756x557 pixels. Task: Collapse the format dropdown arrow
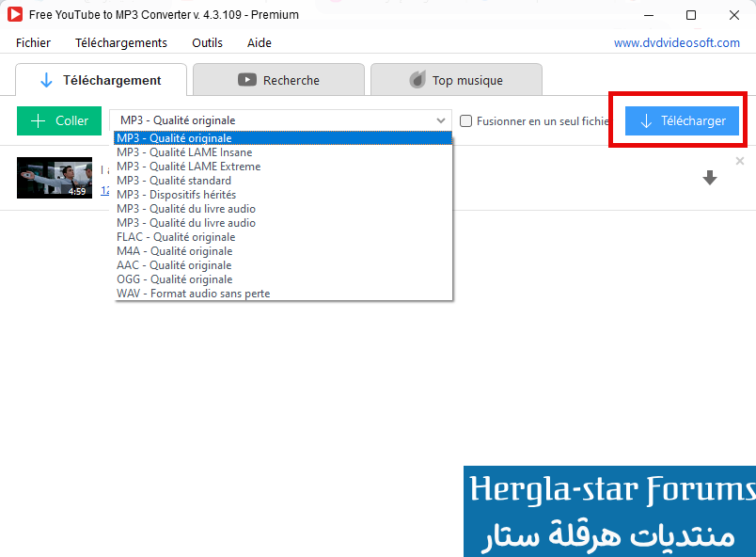(x=441, y=120)
